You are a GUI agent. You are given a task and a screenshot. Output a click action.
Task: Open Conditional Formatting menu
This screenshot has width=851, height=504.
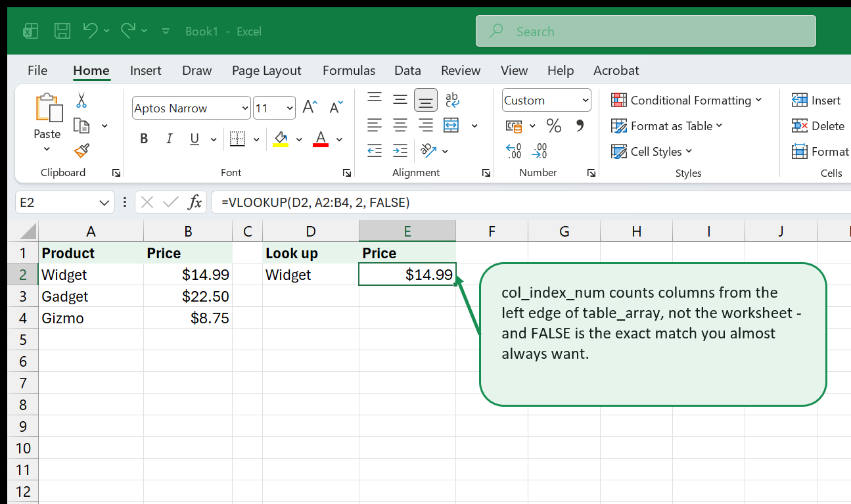687,100
